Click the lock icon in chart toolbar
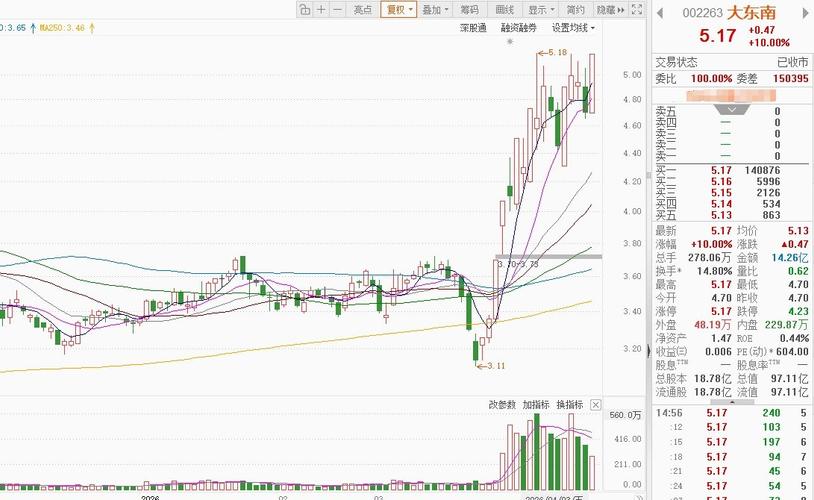This screenshot has height=500, width=814. 305,9
